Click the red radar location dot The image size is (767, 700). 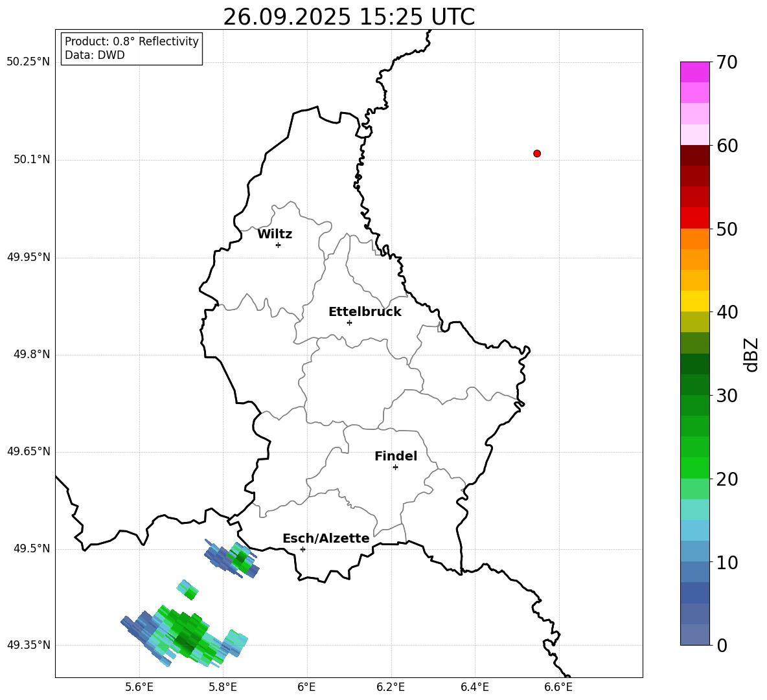537,153
